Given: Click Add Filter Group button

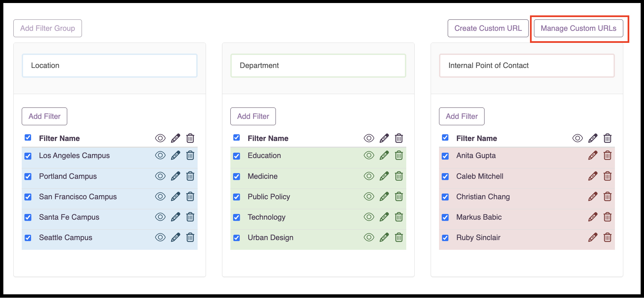Looking at the screenshot, I should (47, 28).
